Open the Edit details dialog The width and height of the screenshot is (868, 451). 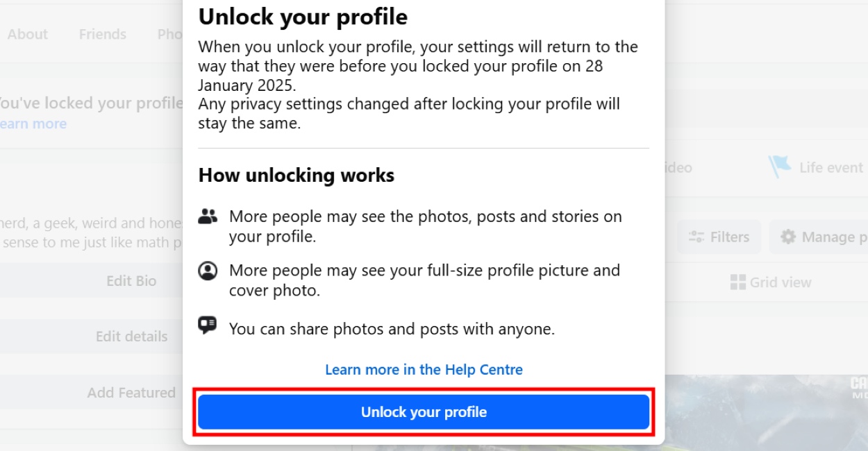[x=131, y=336]
